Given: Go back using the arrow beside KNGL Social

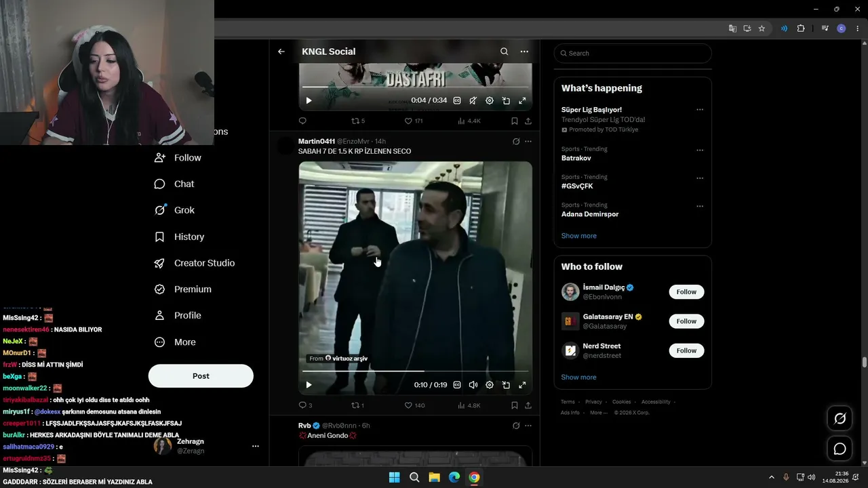Looking at the screenshot, I should click(281, 52).
